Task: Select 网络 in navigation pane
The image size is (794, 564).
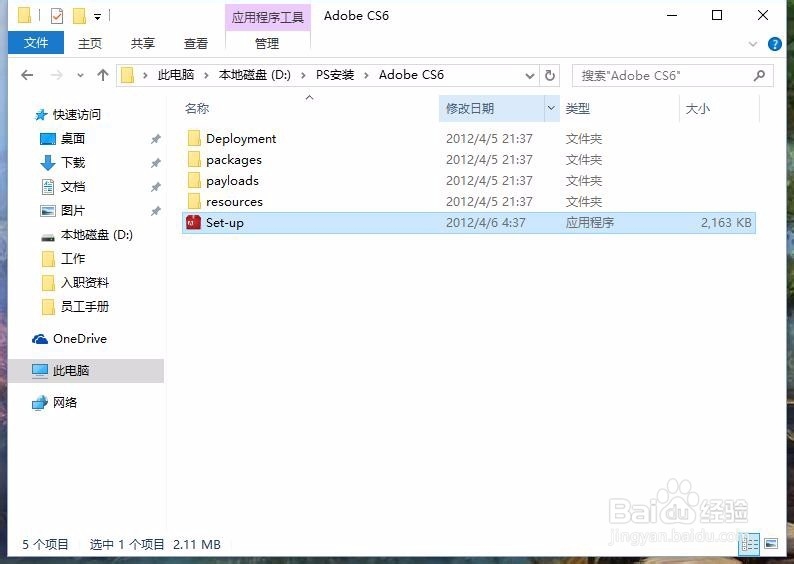Action: pyautogui.click(x=65, y=402)
